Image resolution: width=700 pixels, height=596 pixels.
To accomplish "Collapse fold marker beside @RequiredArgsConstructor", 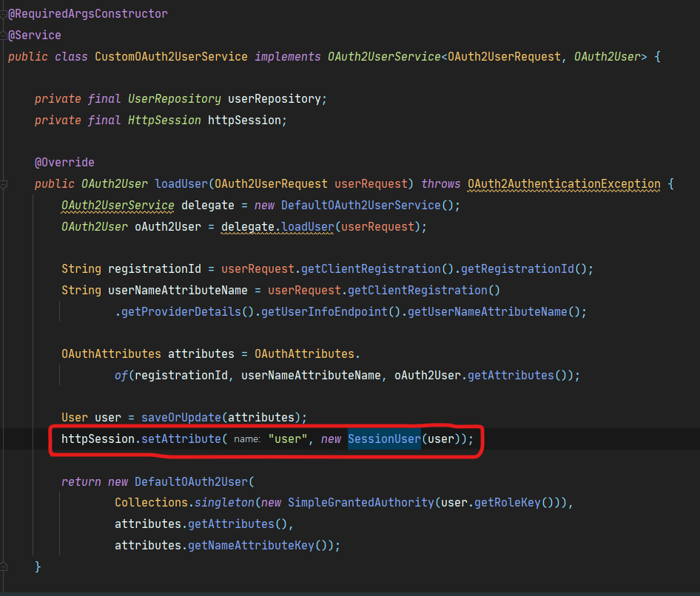I will pyautogui.click(x=4, y=15).
